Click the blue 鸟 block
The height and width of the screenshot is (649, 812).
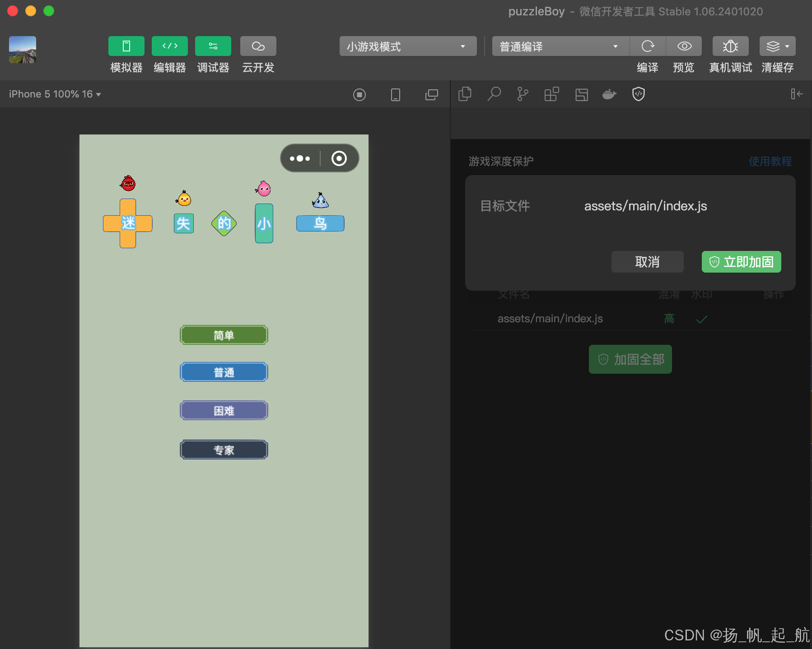point(320,223)
